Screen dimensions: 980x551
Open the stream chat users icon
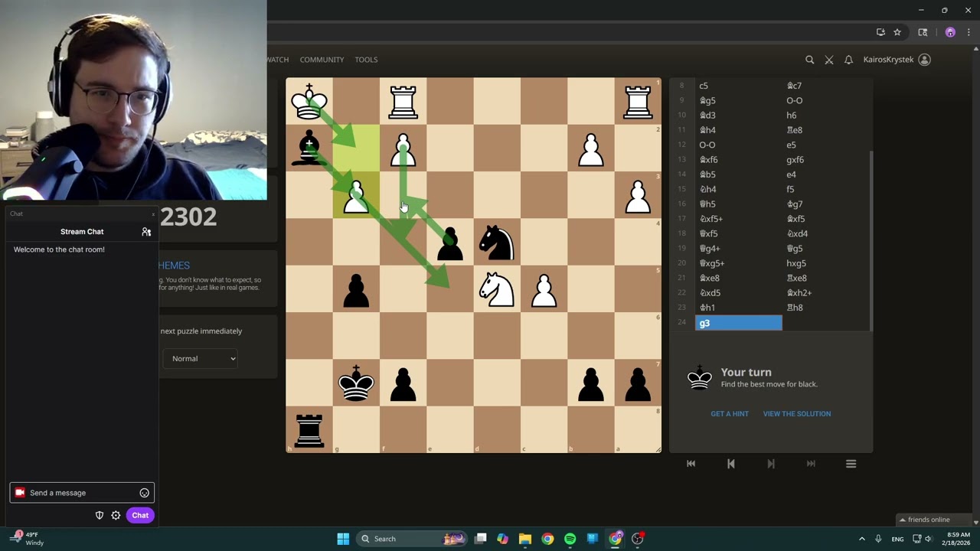click(x=146, y=232)
